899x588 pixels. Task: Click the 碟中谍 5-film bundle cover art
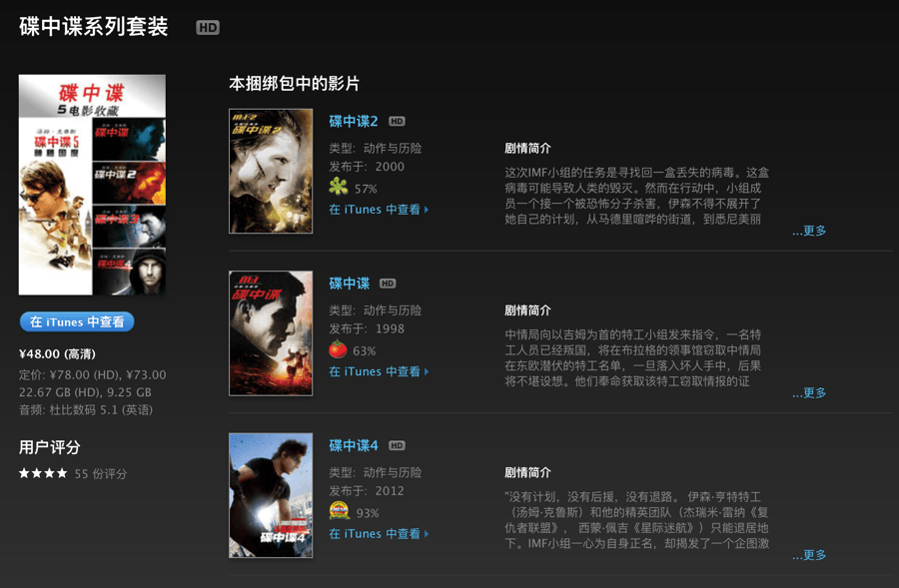click(x=92, y=185)
